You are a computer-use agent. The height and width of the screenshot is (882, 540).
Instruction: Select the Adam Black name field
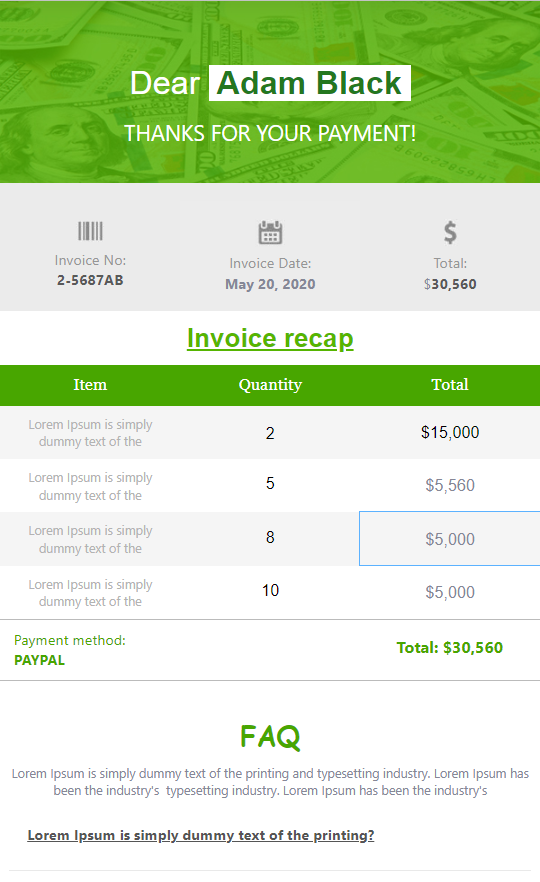coord(309,83)
